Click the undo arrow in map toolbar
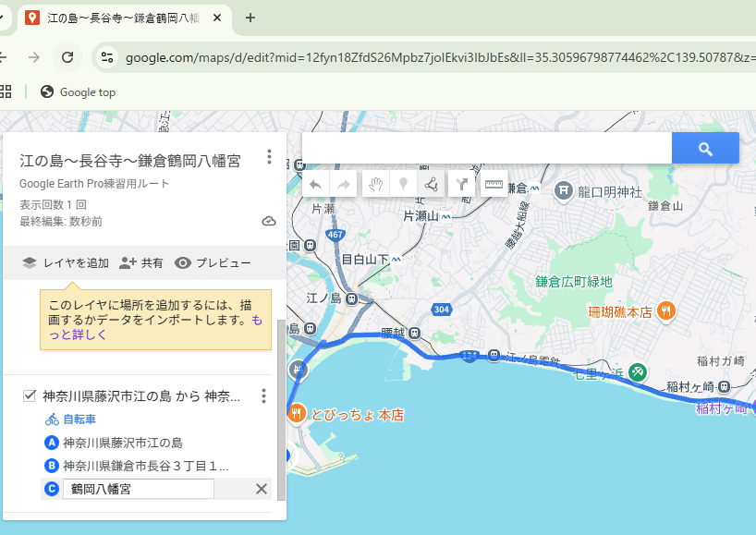The width and height of the screenshot is (756, 535). 315,184
